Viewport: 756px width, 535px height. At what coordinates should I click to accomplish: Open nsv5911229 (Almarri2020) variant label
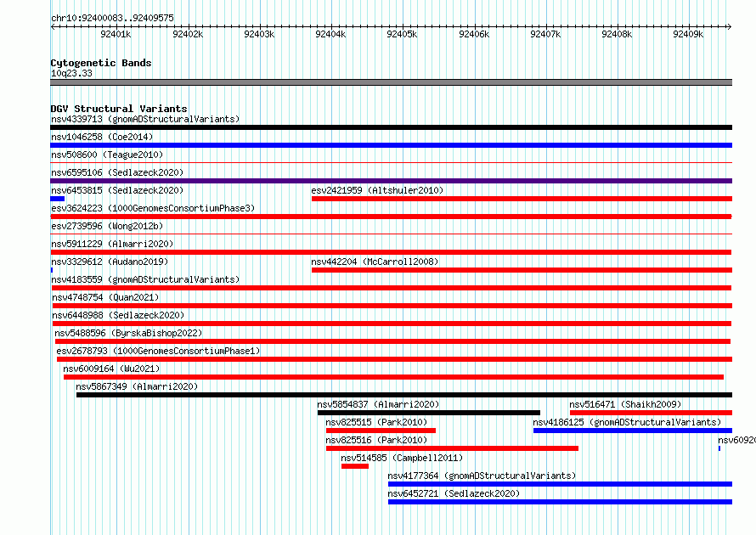pyautogui.click(x=112, y=244)
